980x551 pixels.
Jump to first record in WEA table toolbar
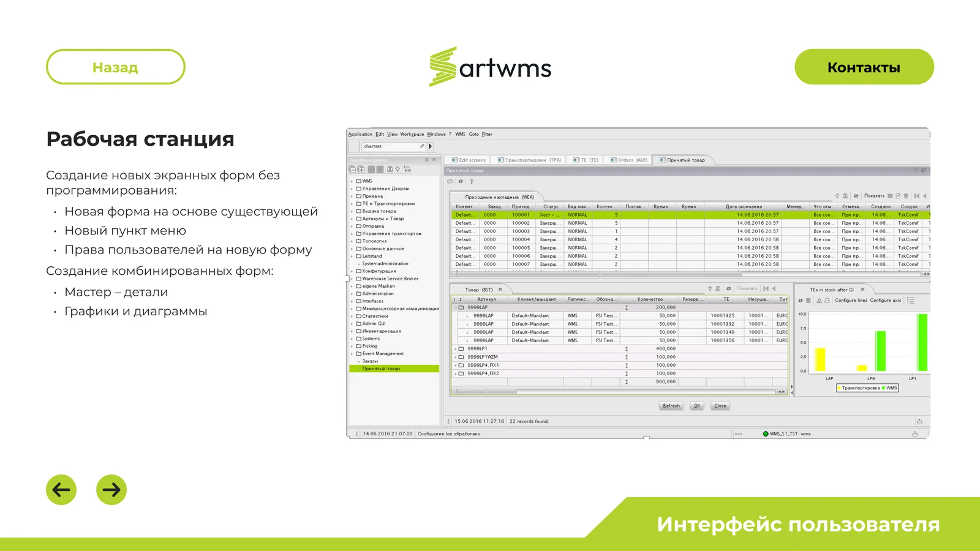click(917, 196)
